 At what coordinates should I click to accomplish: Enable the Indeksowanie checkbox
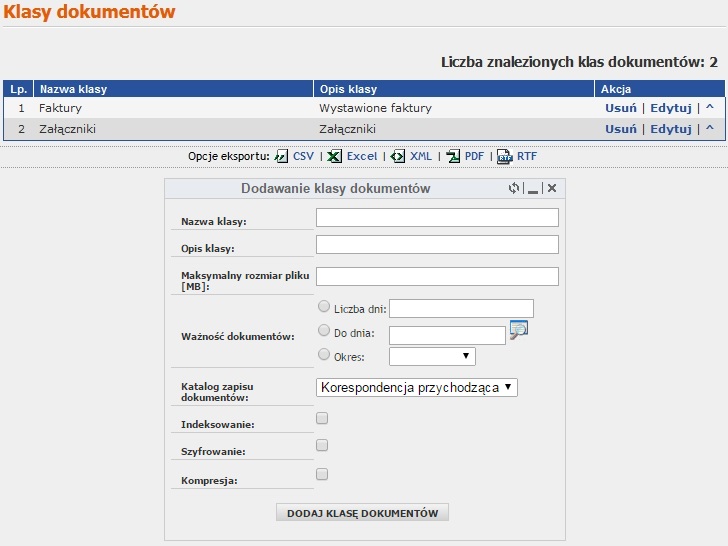coord(322,418)
